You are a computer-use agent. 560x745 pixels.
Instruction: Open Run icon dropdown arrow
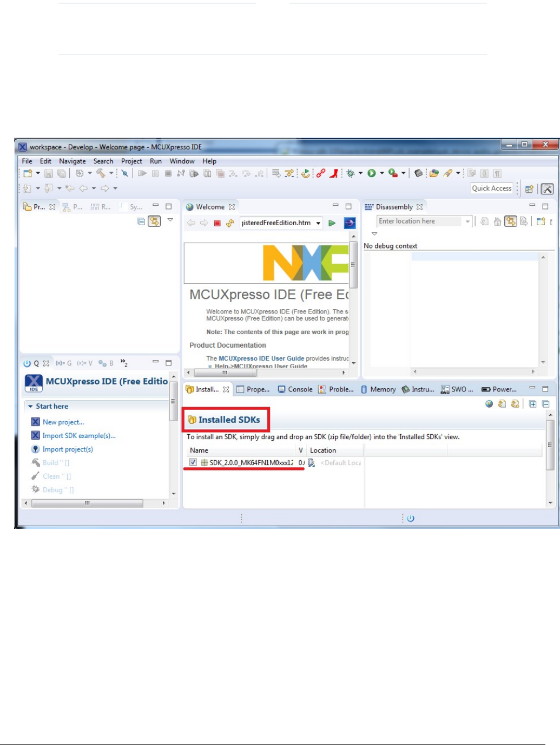382,173
